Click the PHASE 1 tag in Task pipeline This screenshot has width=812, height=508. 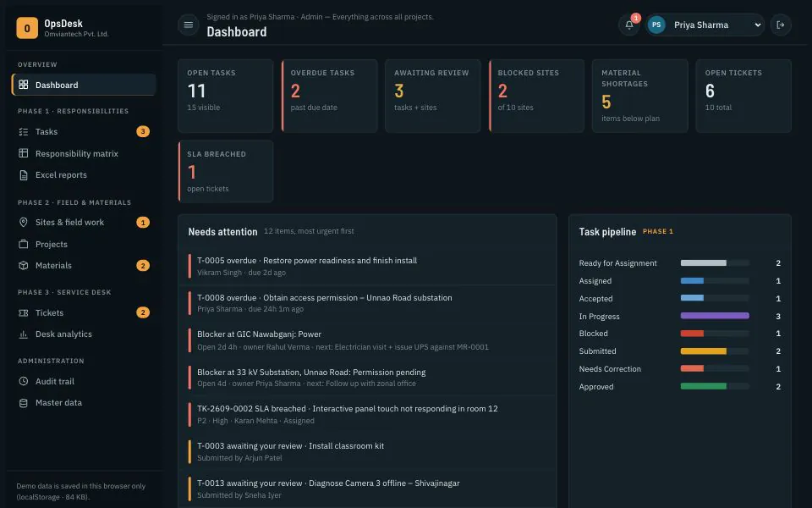pos(658,232)
